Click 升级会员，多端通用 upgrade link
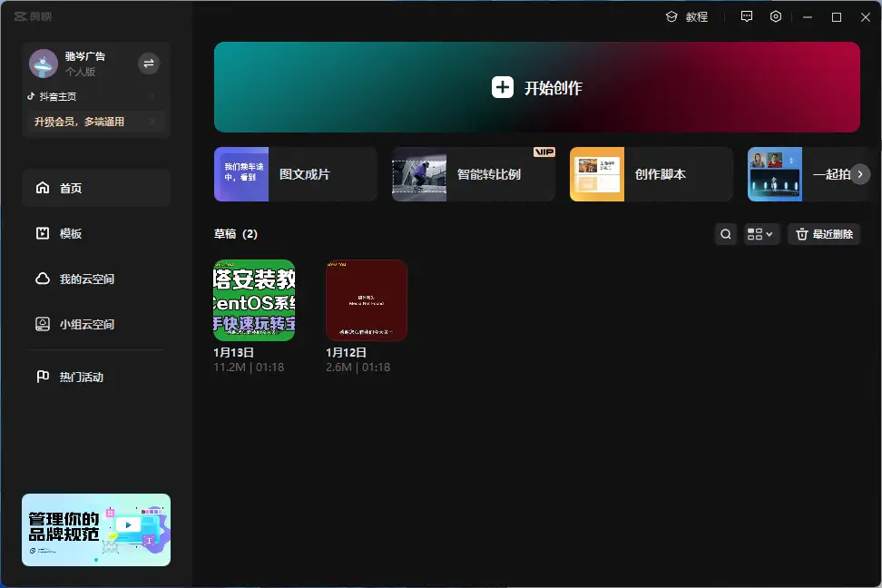 click(x=80, y=122)
